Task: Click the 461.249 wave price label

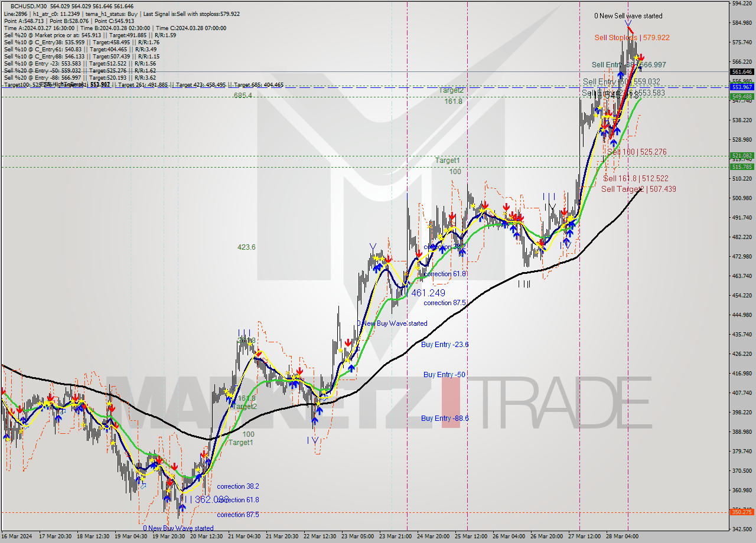Action: pyautogui.click(x=428, y=293)
